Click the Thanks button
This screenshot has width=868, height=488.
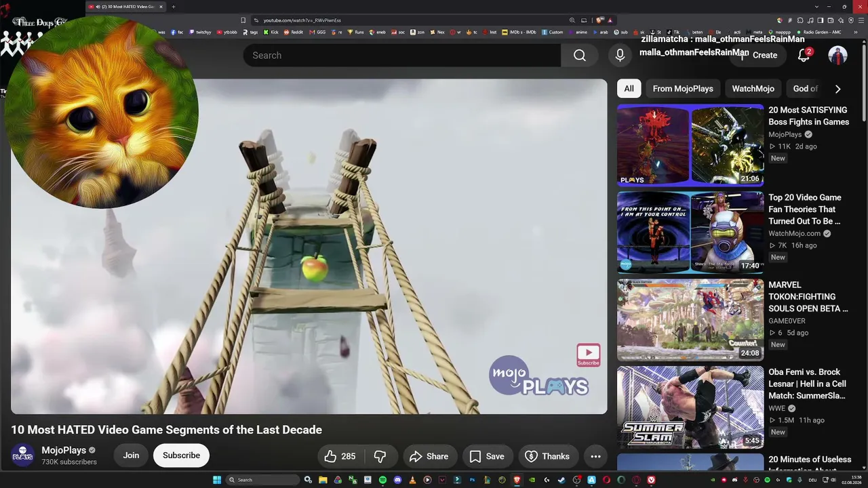pos(548,456)
